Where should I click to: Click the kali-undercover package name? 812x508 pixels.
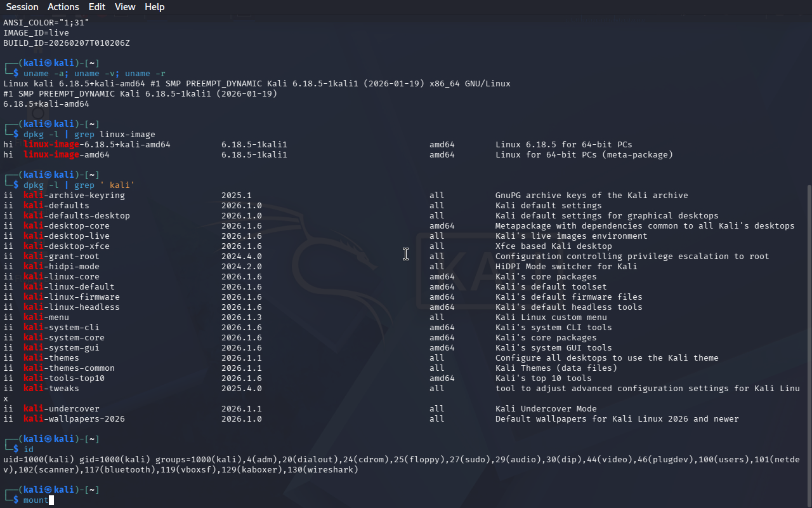[x=62, y=409]
